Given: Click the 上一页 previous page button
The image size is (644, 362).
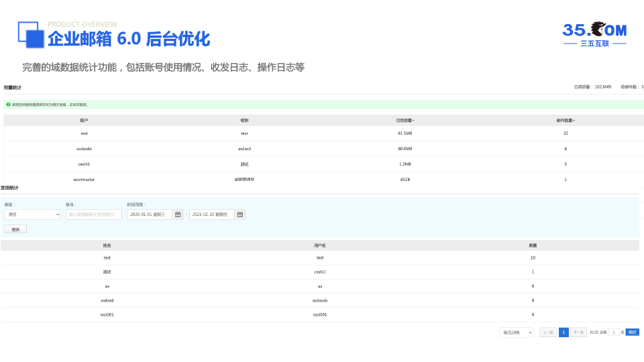Looking at the screenshot, I should click(x=548, y=333).
